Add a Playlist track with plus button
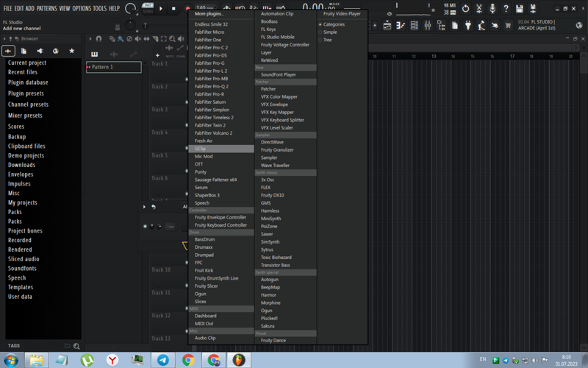The height and width of the screenshot is (368, 588). click(x=157, y=55)
